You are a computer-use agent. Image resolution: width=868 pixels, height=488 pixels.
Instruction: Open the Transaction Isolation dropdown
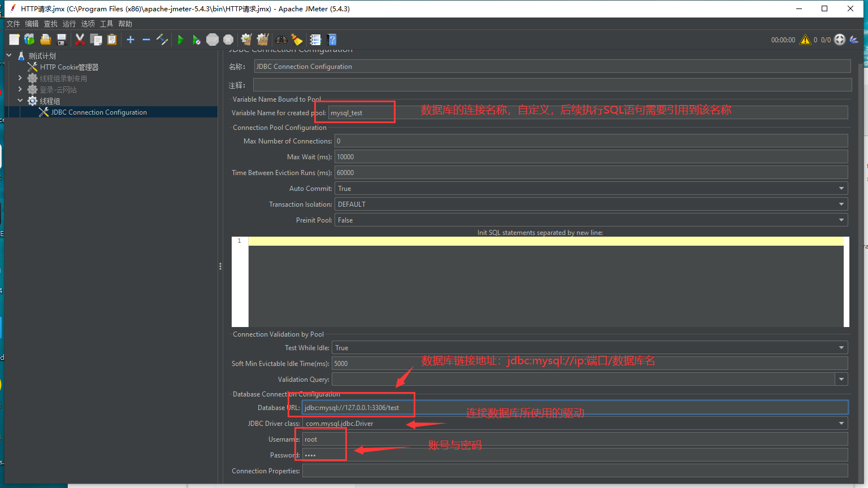[x=841, y=204]
